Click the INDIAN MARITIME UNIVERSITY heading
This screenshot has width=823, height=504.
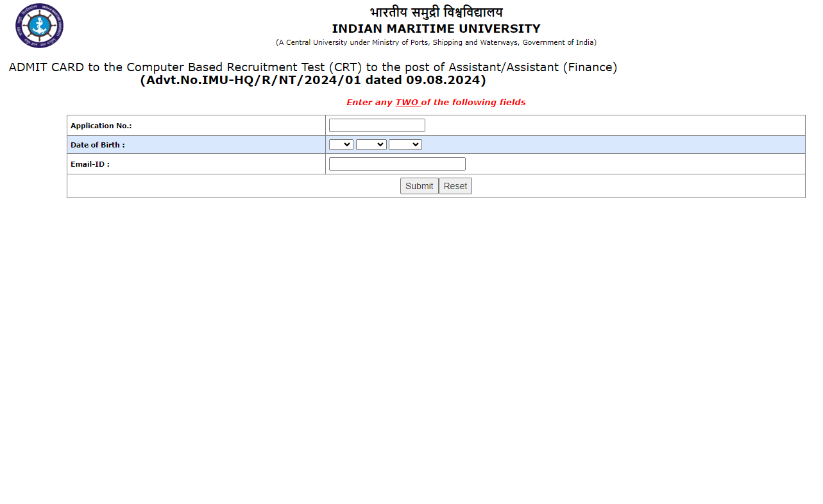pos(436,29)
